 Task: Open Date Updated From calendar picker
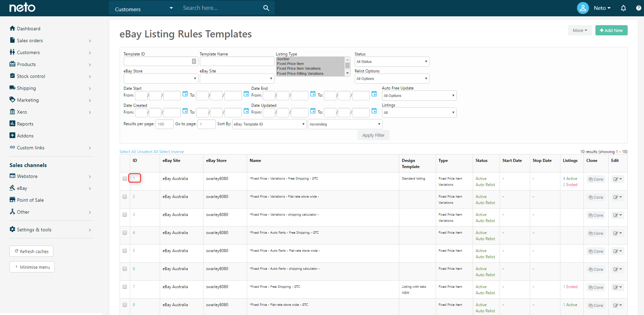(313, 111)
